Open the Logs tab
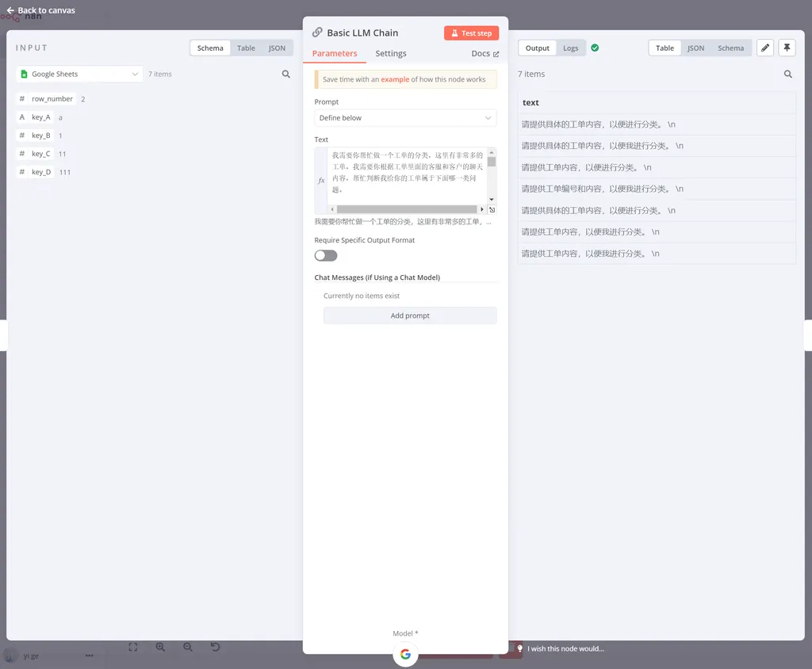Screen dimensions: 812x669 (570, 48)
